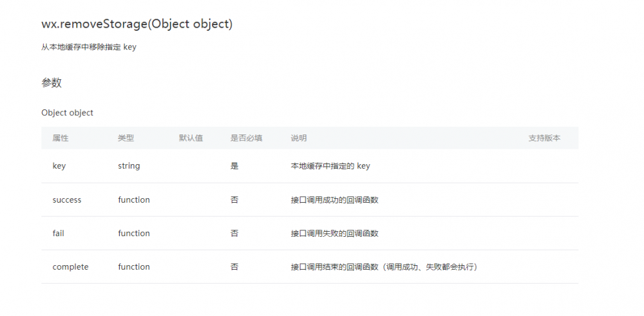Click the 类型 column header

(126, 138)
